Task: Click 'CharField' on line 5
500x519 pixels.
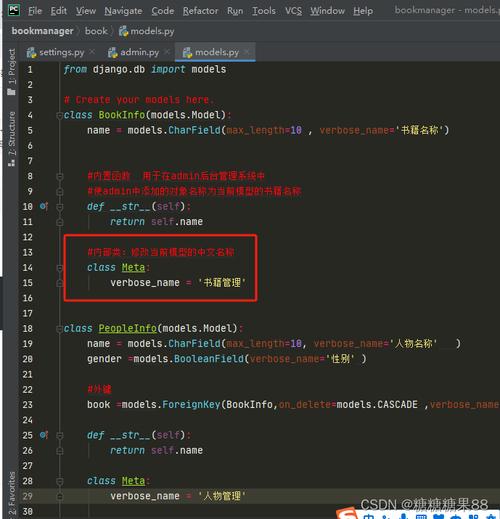Action: (x=194, y=130)
